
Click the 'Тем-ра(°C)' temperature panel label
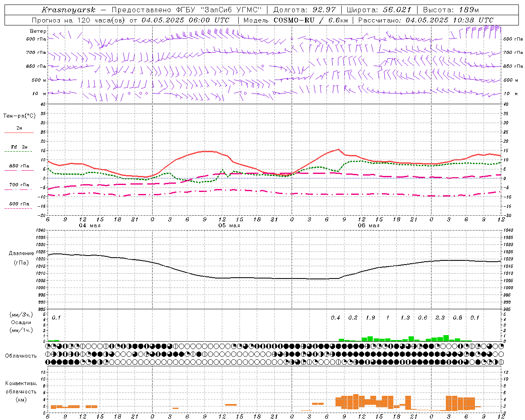point(19,116)
